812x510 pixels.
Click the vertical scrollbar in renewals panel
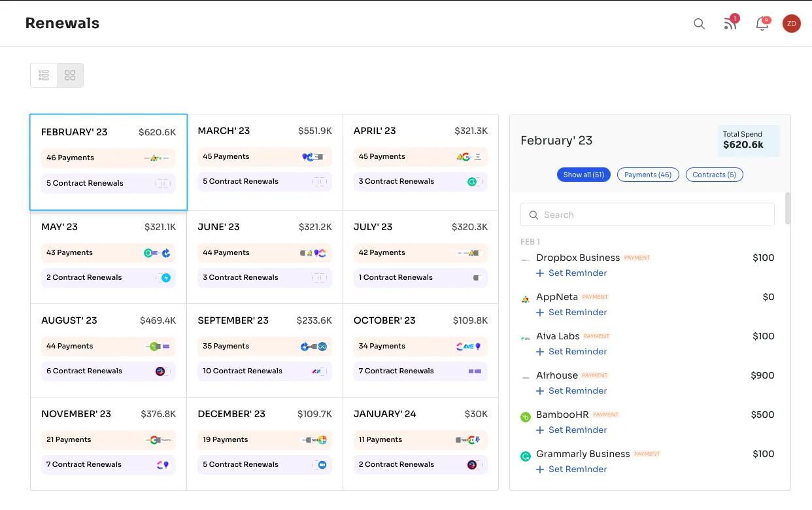point(788,208)
